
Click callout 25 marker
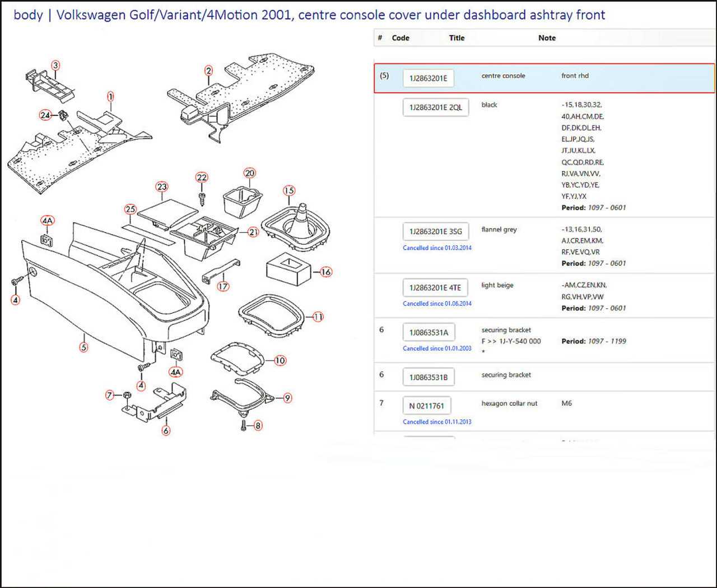coord(131,209)
